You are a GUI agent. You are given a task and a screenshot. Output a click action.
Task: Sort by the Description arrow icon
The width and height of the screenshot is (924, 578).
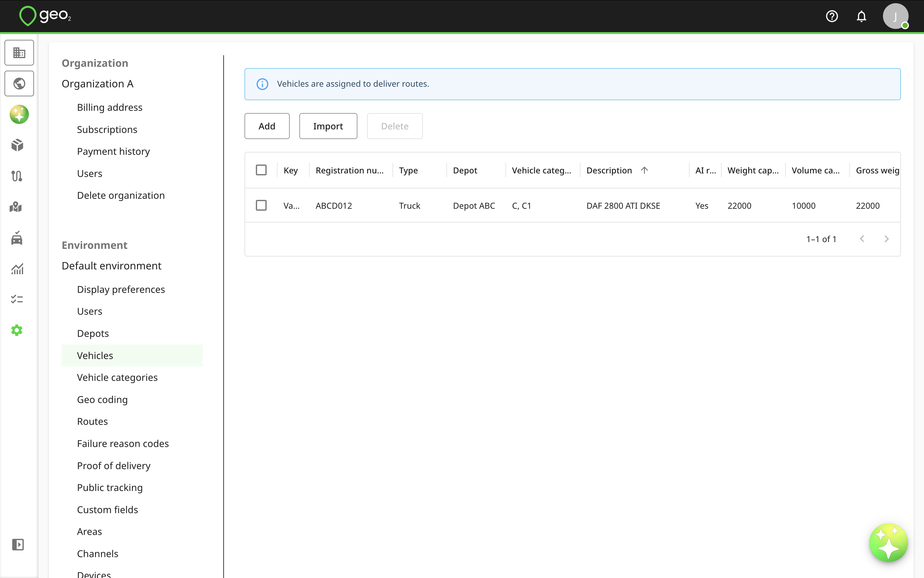pyautogui.click(x=645, y=170)
